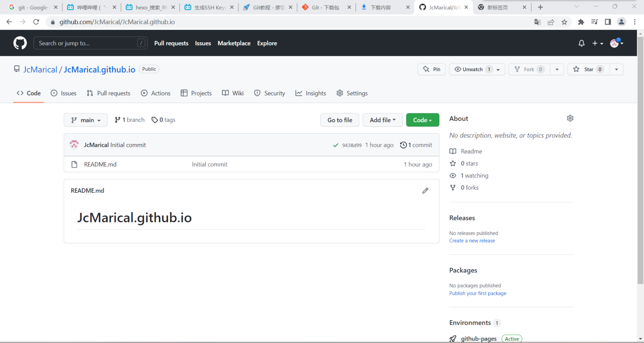
Task: Click the site lock icon in address bar
Action: coord(53,22)
